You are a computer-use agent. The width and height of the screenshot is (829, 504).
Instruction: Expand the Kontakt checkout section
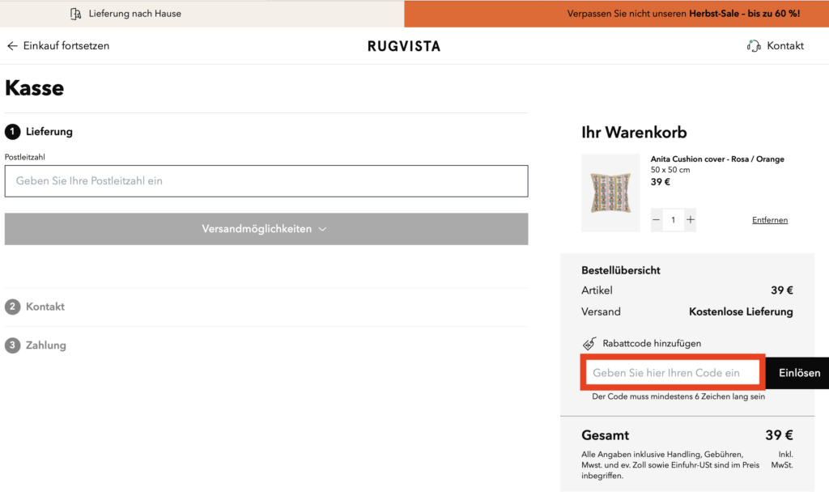click(x=45, y=307)
